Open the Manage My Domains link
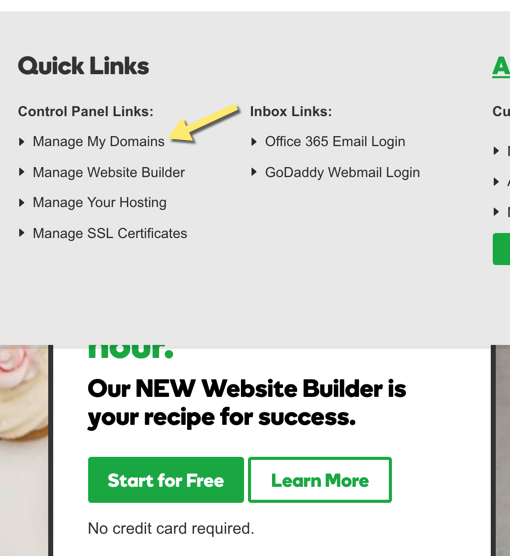510x556 pixels. coord(99,141)
